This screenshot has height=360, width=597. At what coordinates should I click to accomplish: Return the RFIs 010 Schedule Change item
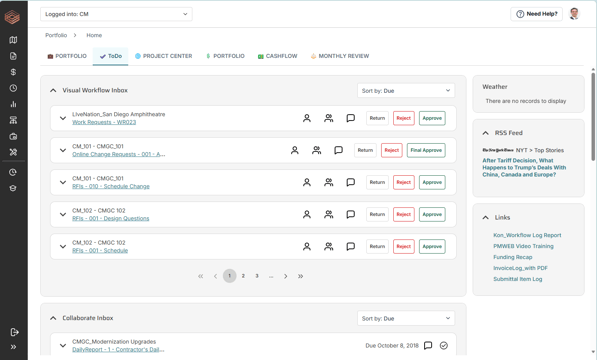[377, 182]
